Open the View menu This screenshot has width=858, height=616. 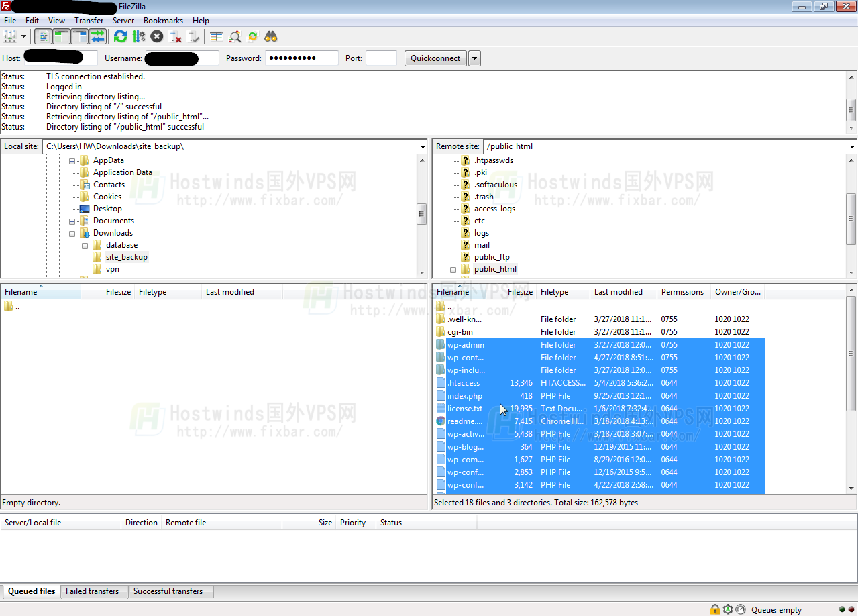pos(57,21)
